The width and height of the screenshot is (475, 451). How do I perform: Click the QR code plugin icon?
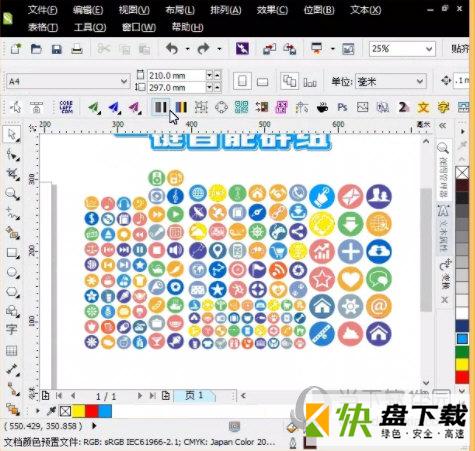coord(241,107)
